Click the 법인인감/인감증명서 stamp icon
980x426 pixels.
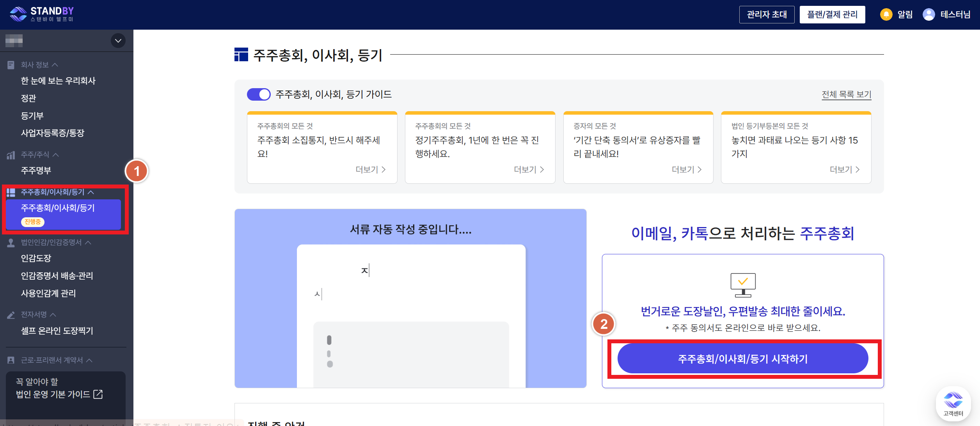(11, 243)
